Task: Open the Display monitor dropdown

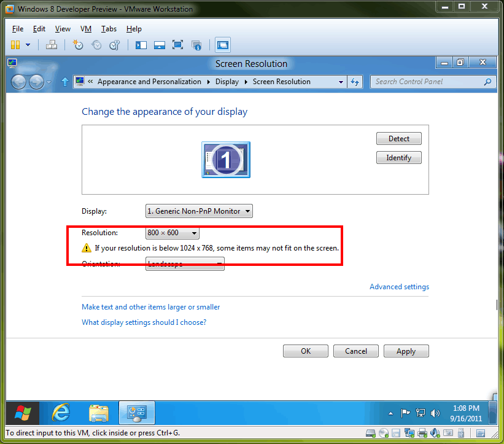Action: pyautogui.click(x=199, y=211)
